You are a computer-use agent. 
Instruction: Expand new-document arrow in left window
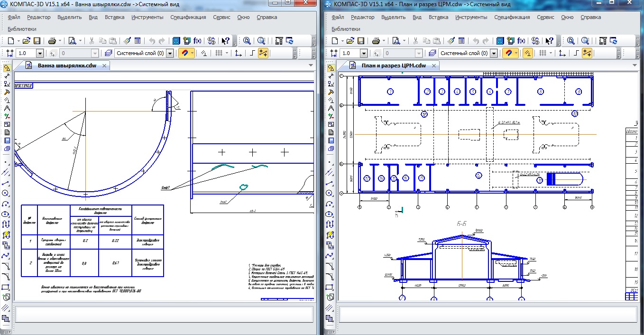coord(18,41)
